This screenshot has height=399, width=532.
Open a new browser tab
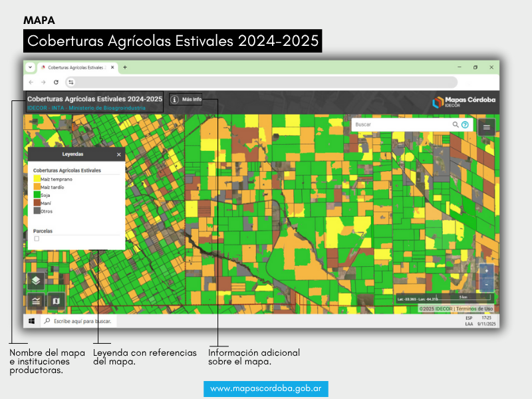(125, 67)
